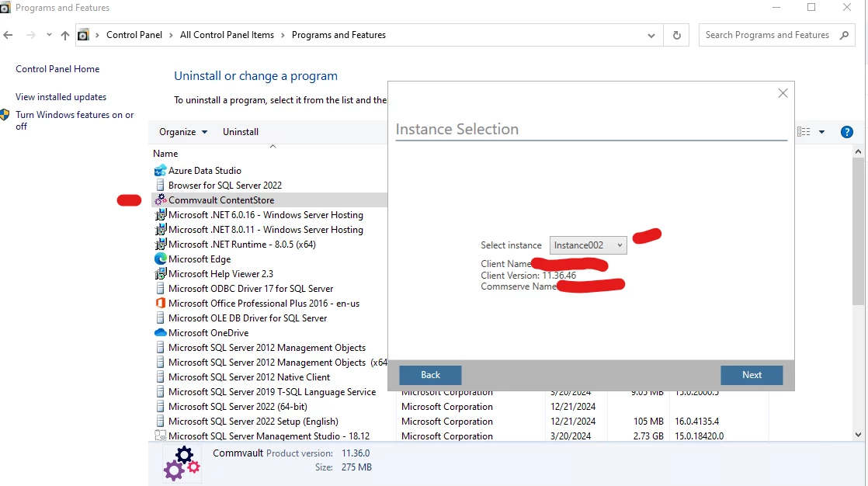Go up one level with the up arrow

tap(64, 35)
